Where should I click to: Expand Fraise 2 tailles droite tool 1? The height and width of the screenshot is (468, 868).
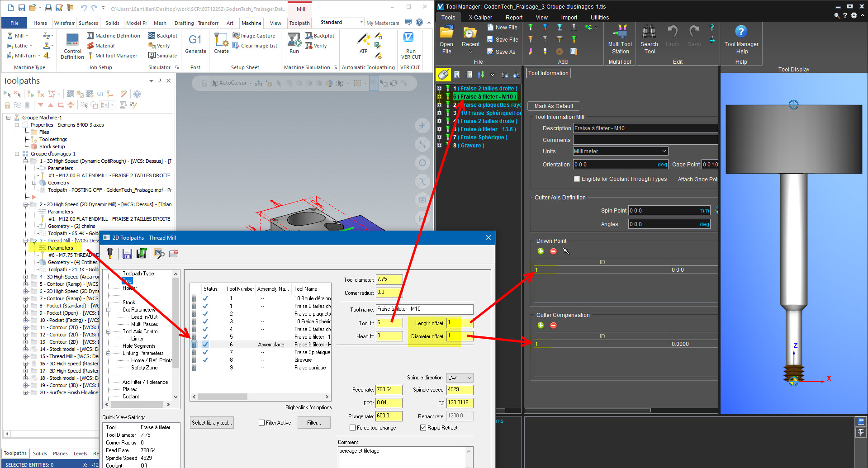pos(439,89)
